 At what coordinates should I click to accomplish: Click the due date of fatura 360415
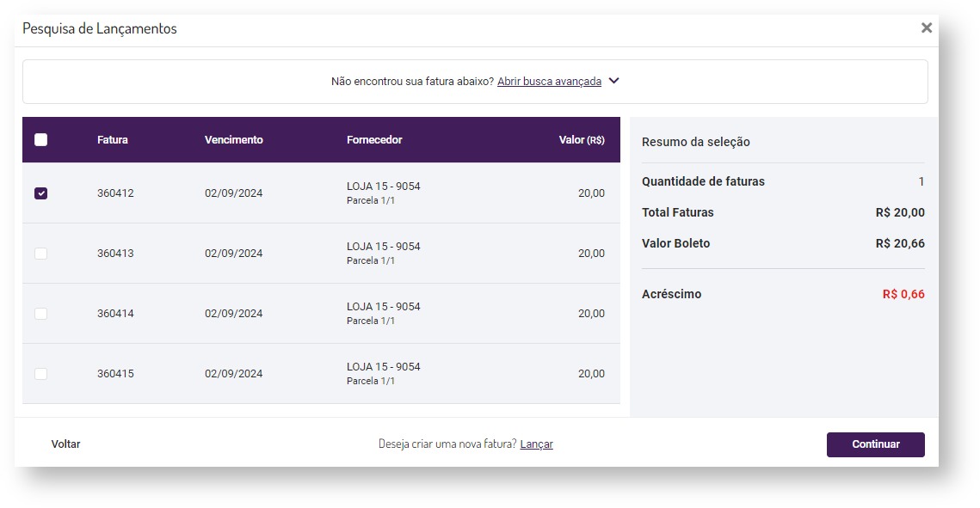pyautogui.click(x=233, y=374)
